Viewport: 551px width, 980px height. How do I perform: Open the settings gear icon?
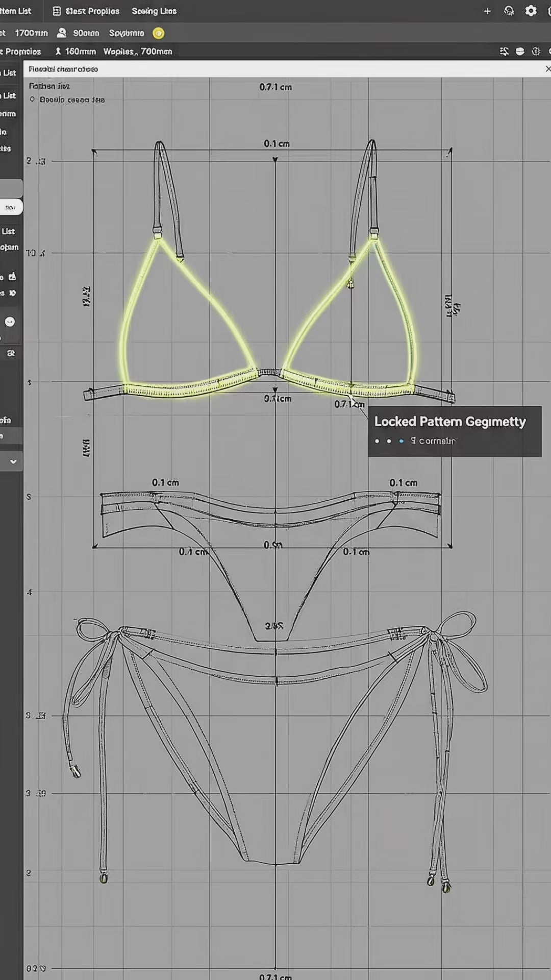tap(531, 11)
